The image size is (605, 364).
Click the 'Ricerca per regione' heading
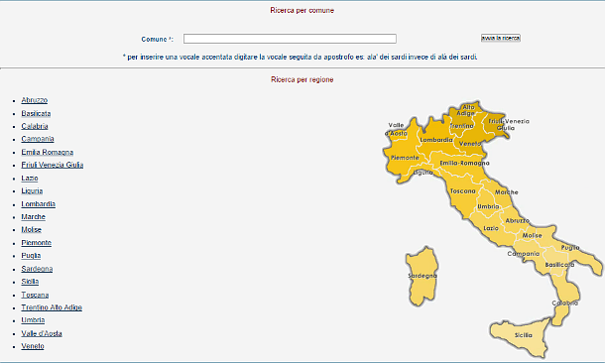click(x=302, y=79)
